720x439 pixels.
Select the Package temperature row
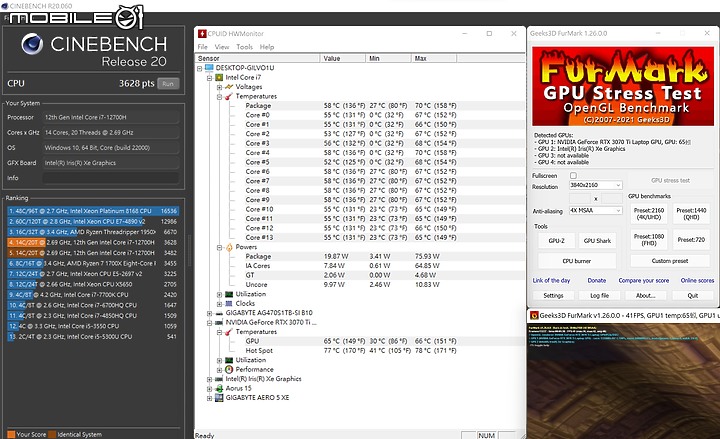tap(360, 106)
